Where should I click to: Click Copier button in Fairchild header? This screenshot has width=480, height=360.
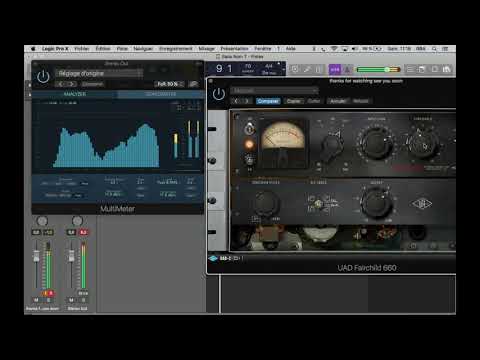293,101
